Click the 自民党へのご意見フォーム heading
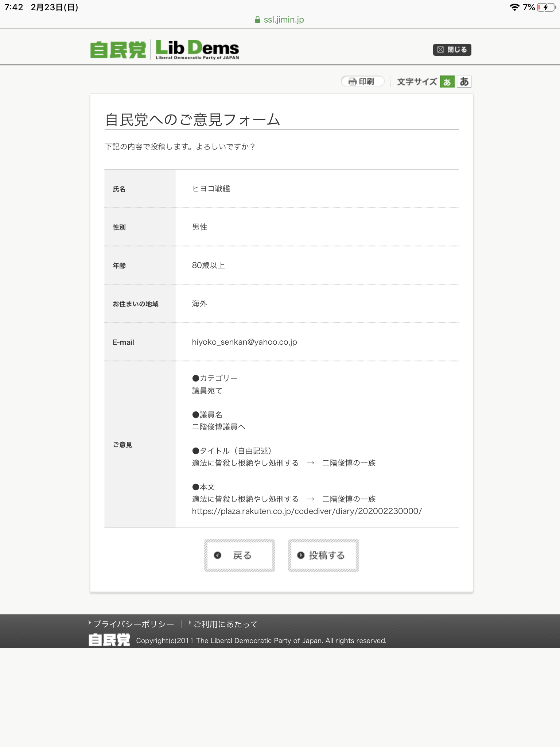This screenshot has width=560, height=747. pyautogui.click(x=192, y=120)
